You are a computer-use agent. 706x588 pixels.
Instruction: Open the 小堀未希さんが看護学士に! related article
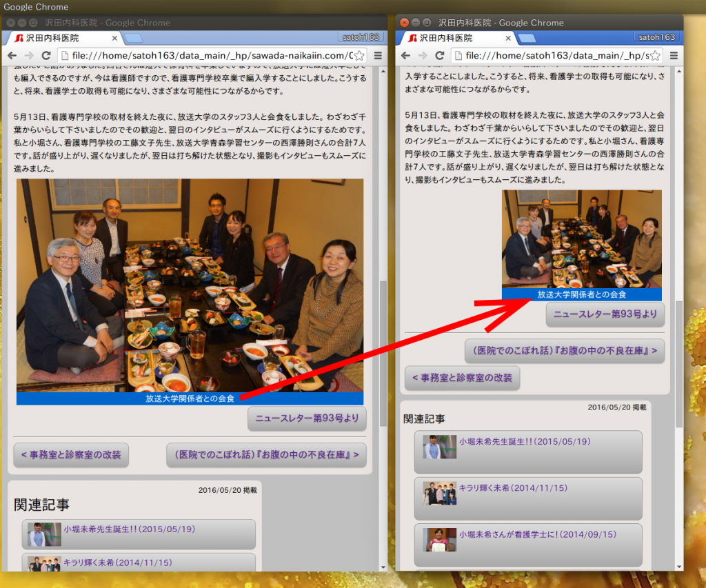click(538, 535)
